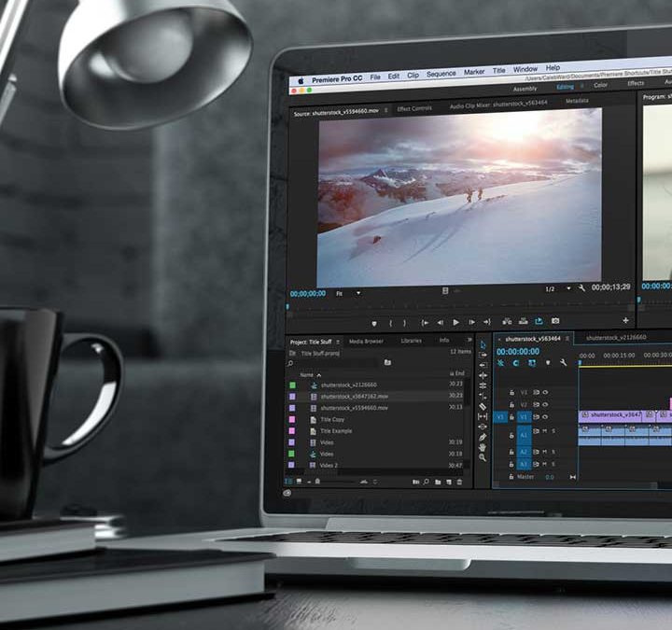Viewport: 672px width, 630px height.
Task: Toggle Linked Selection in the timeline
Action: pyautogui.click(x=532, y=363)
